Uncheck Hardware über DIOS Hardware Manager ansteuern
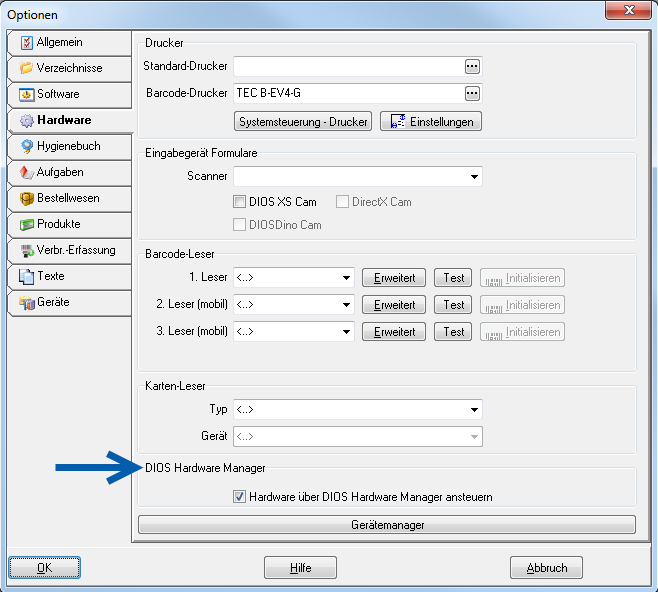Image resolution: width=658 pixels, height=592 pixels. (x=239, y=497)
